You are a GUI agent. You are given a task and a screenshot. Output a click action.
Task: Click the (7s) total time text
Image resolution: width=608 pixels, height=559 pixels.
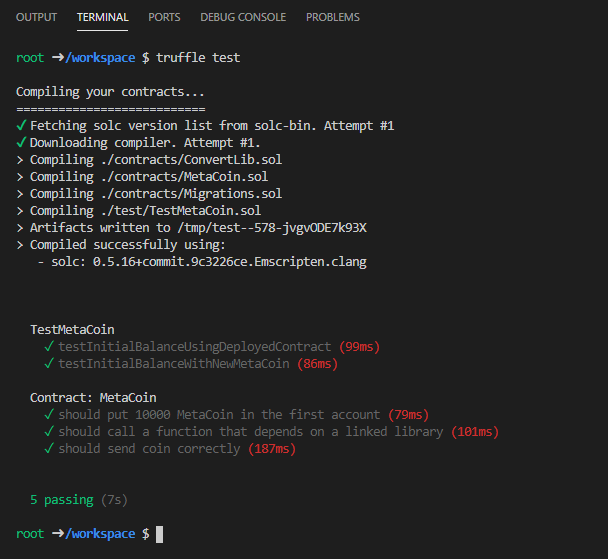(114, 500)
